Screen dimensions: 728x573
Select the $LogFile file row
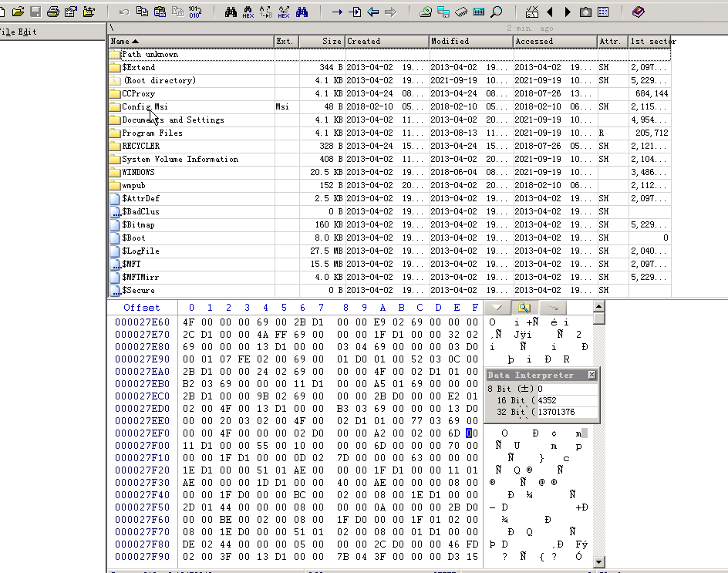coord(389,251)
